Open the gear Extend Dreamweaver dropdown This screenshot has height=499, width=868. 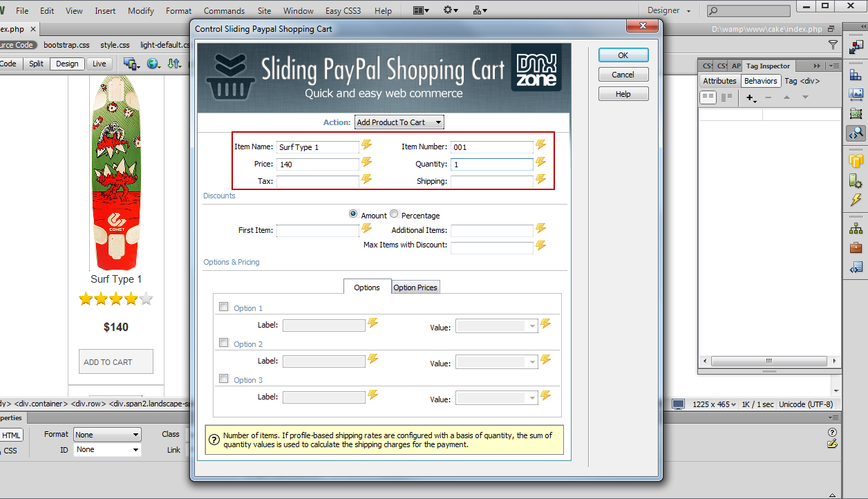tap(451, 10)
